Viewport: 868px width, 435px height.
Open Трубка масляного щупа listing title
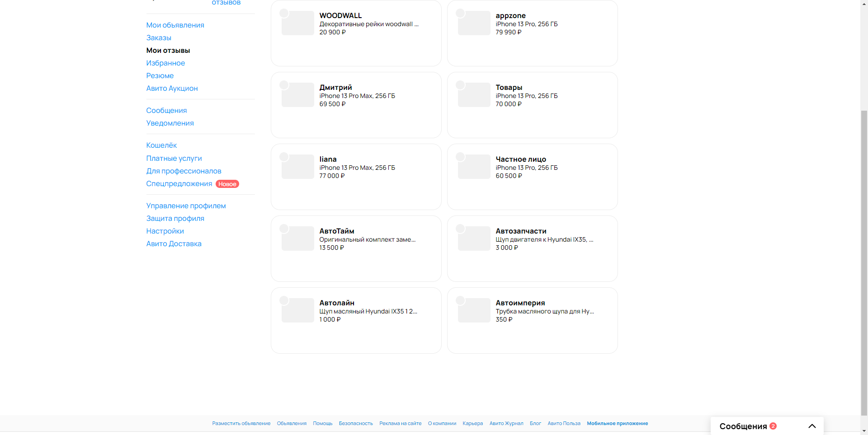(x=545, y=311)
